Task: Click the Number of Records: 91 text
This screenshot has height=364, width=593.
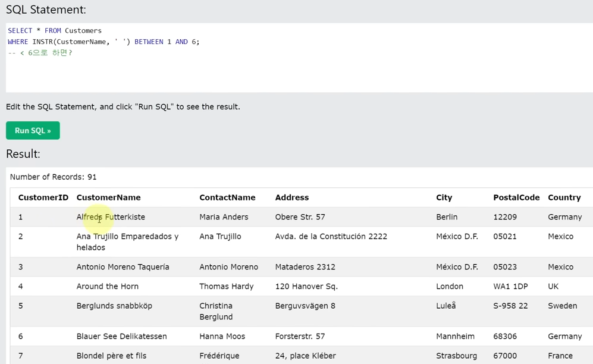Action: tap(54, 177)
